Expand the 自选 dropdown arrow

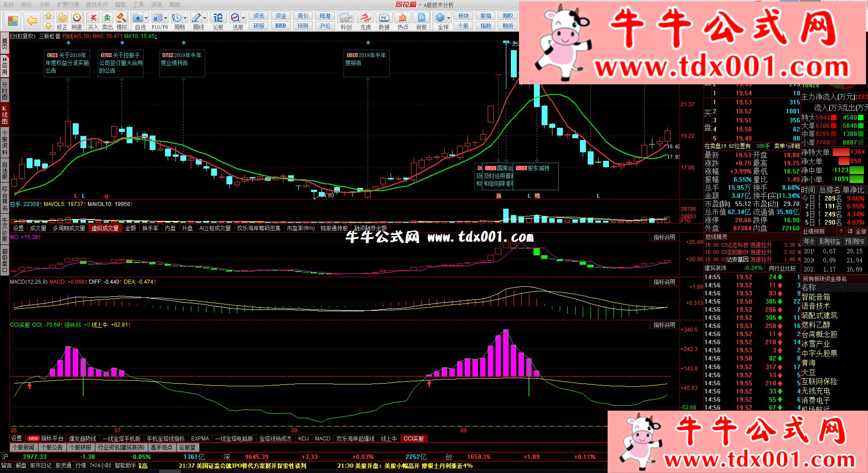pyautogui.click(x=146, y=18)
